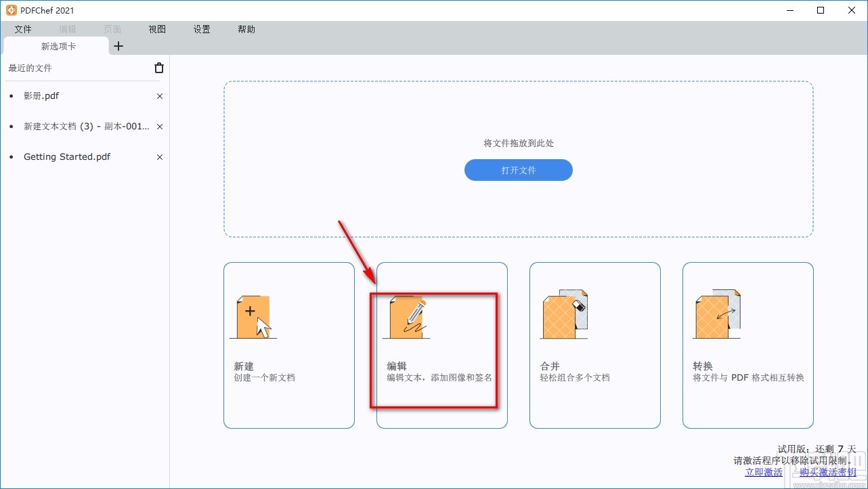The height and width of the screenshot is (489, 868).
Task: Remove 影册.pdf from recent files
Action: (159, 96)
